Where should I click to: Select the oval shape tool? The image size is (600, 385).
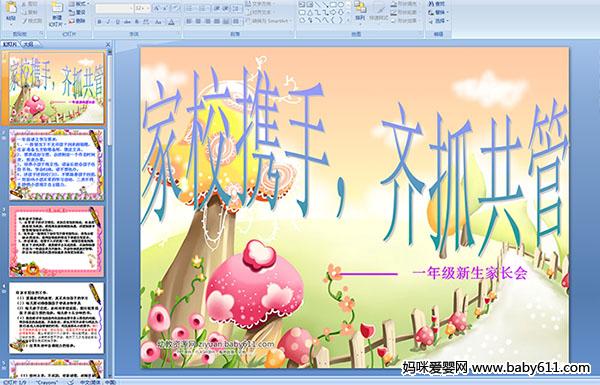tap(341, 5)
